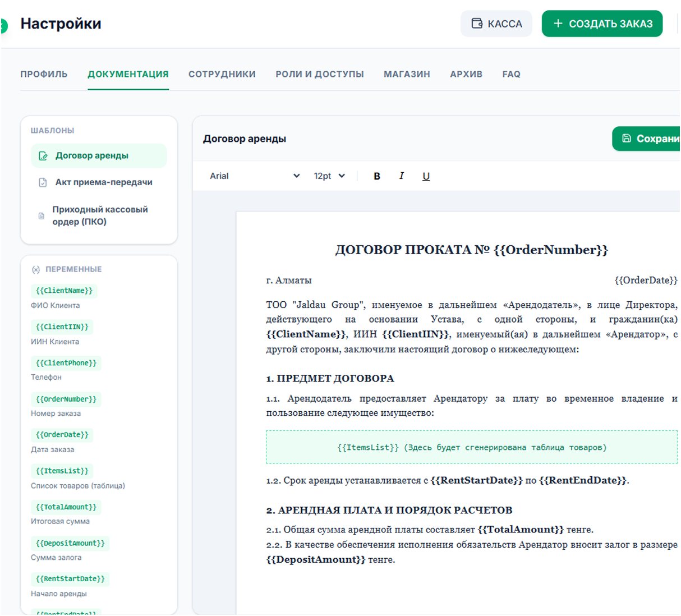Click the 2. АРЕНДНАЯ ПЛАТА И ПОРЯДОК РАСЧЕТОВ heading

(x=389, y=510)
